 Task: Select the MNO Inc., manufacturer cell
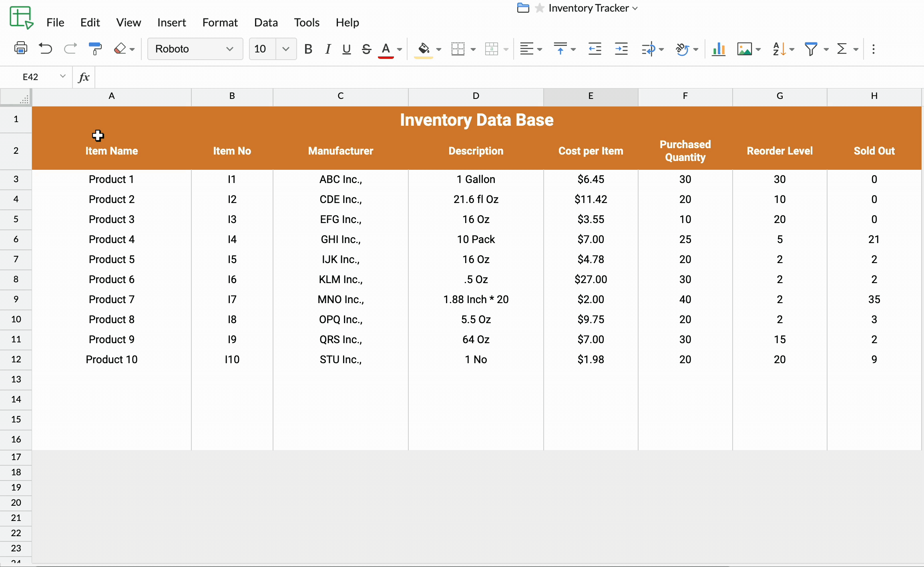coord(341,299)
